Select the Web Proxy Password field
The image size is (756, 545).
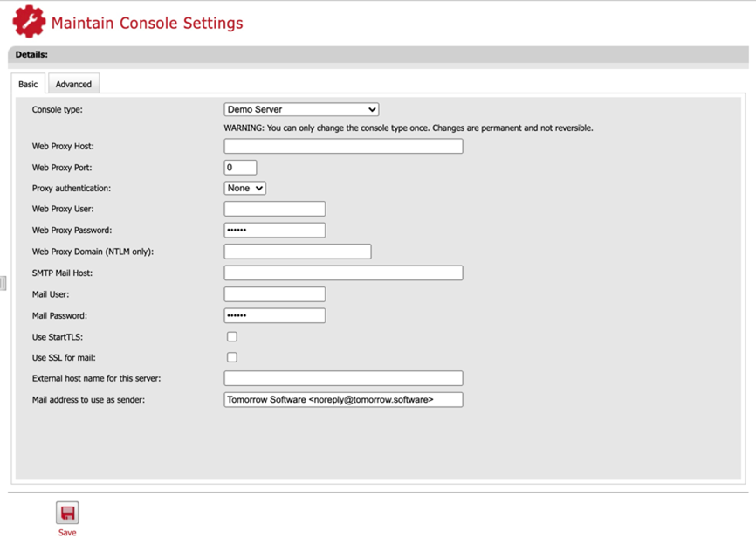pos(274,231)
